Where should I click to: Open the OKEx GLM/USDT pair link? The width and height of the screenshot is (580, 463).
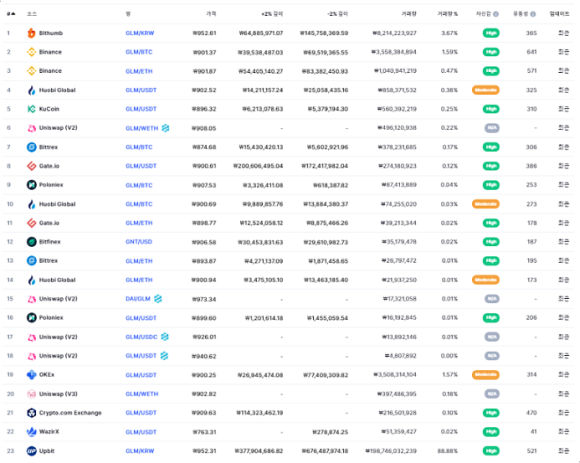pos(141,375)
